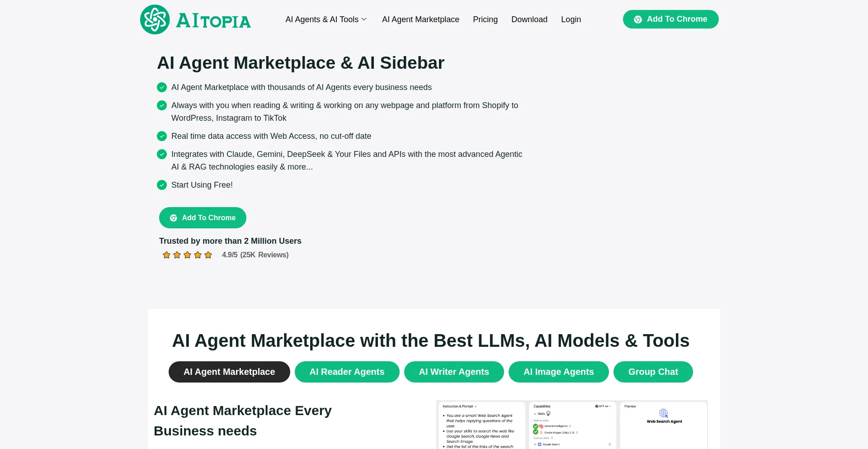Click the brain icon beside General Intelligence

541,426
